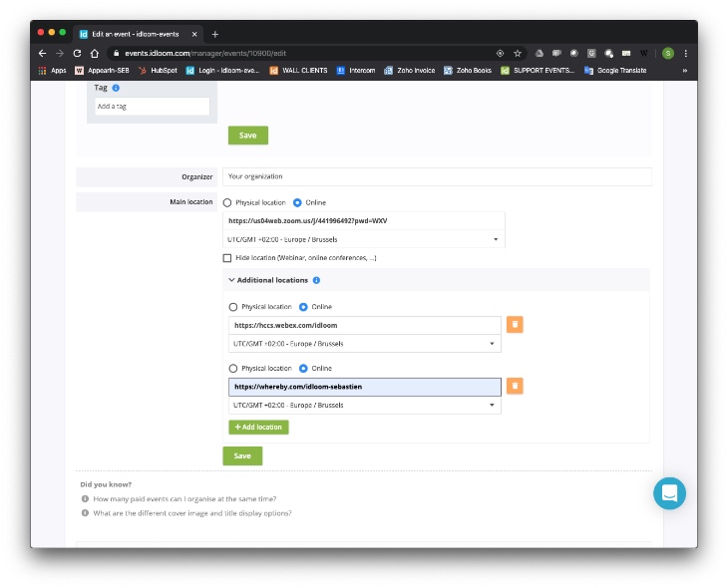Go back in browser history
Image resolution: width=728 pixels, height=588 pixels.
click(42, 54)
